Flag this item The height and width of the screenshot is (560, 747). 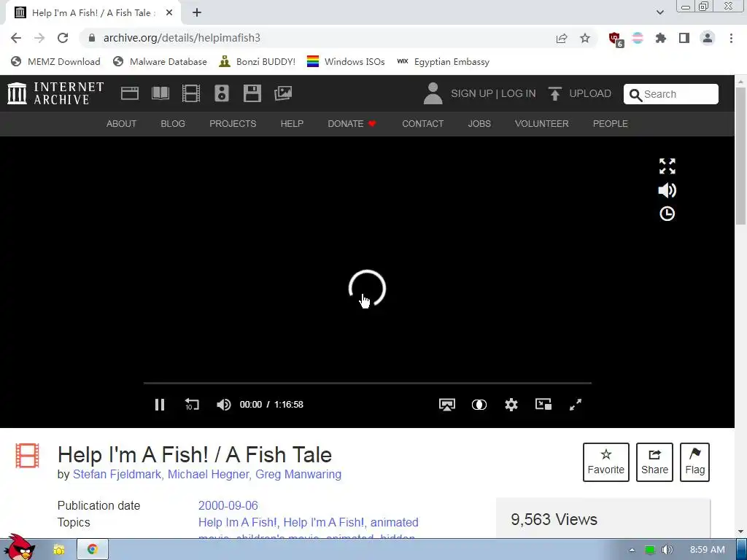pyautogui.click(x=694, y=462)
